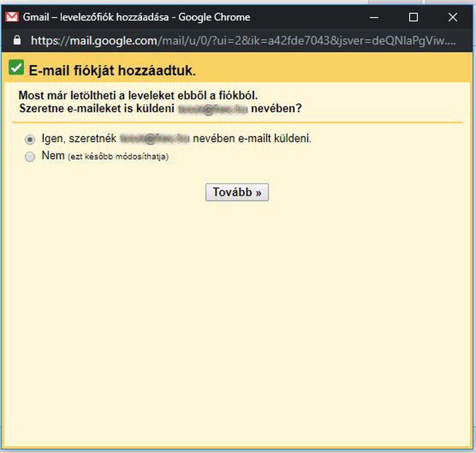Click the mail.google.com URL in the address bar

(243, 41)
